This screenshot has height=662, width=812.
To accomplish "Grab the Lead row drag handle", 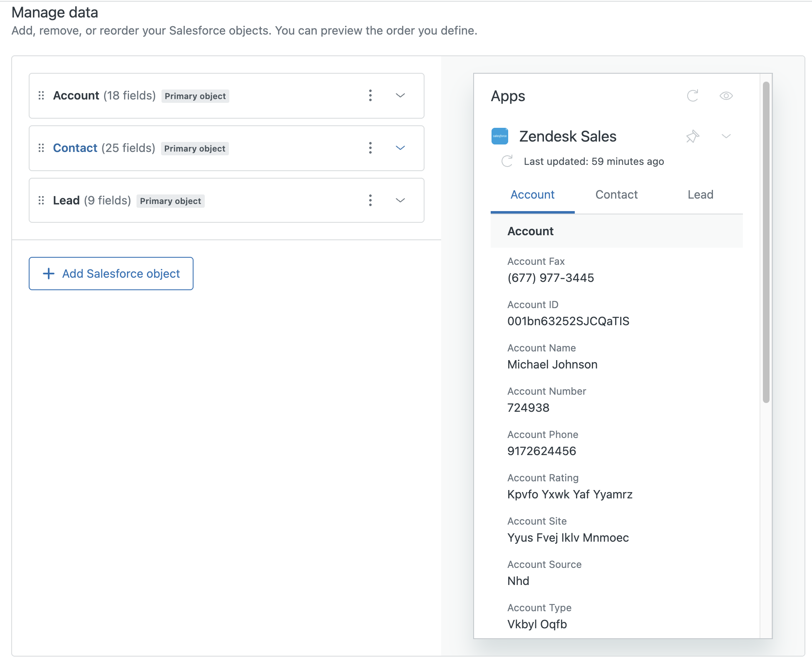I will click(x=41, y=201).
